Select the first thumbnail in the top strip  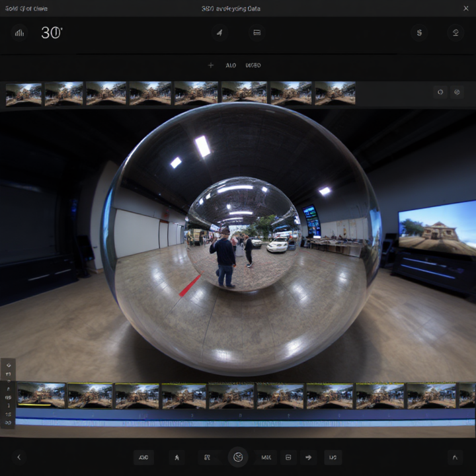point(23,93)
